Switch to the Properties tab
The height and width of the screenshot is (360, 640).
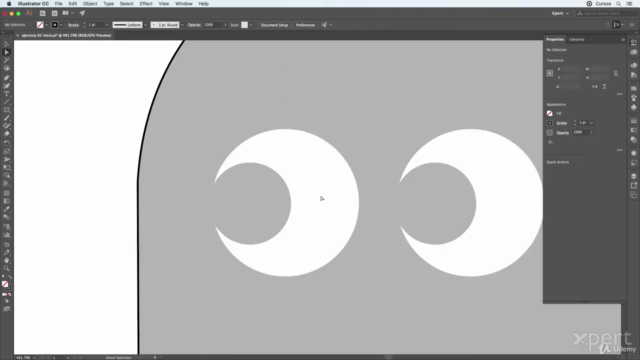[555, 40]
